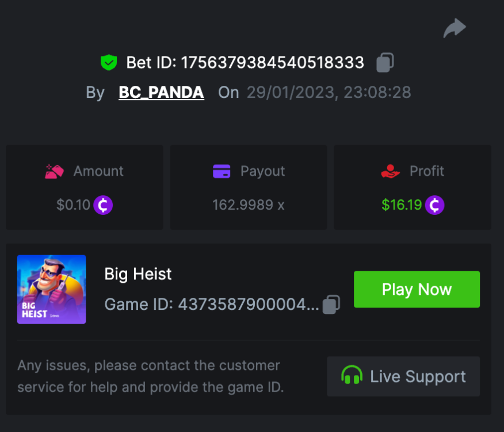Screen dimensions: 504x432
Task: Click the headset icon in Live Support
Action: (x=352, y=377)
